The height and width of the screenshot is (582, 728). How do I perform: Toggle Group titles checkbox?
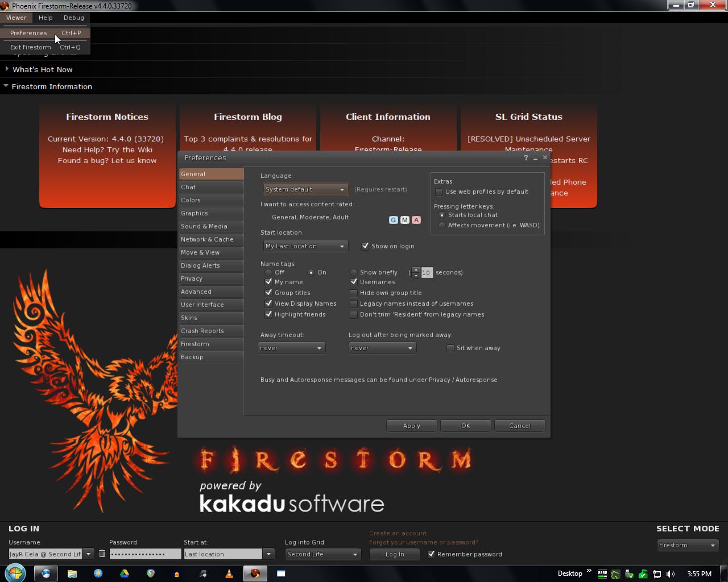(268, 293)
